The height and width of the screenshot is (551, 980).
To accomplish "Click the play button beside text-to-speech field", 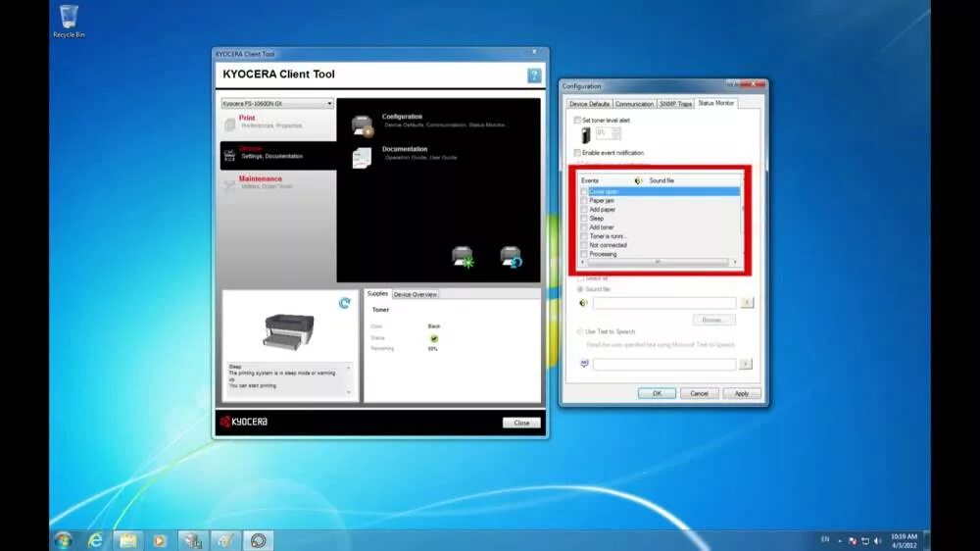I will (x=746, y=364).
